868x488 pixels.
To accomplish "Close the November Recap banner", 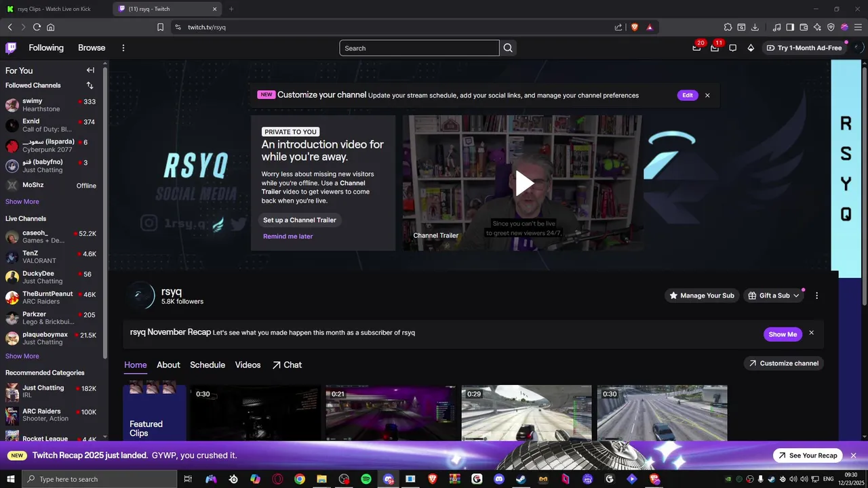I will [811, 333].
